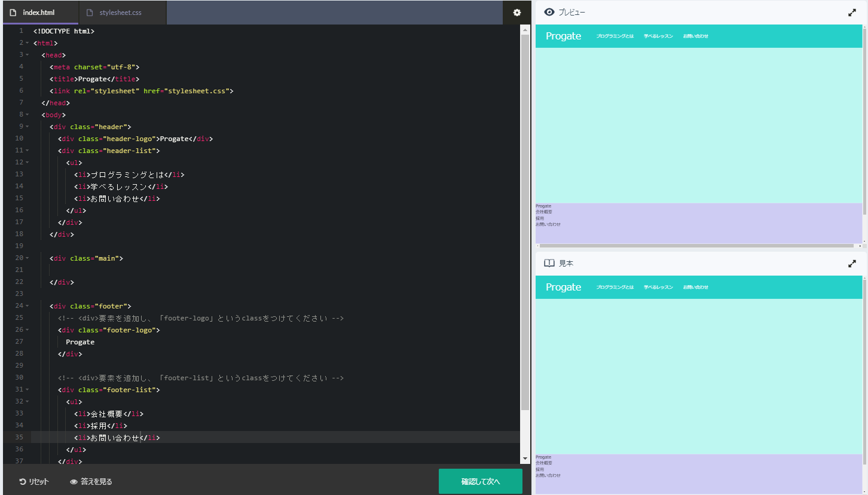Screen dimensions: 868x495
Task: Click プログラミングとは in the sample pane header
Action: (615, 287)
